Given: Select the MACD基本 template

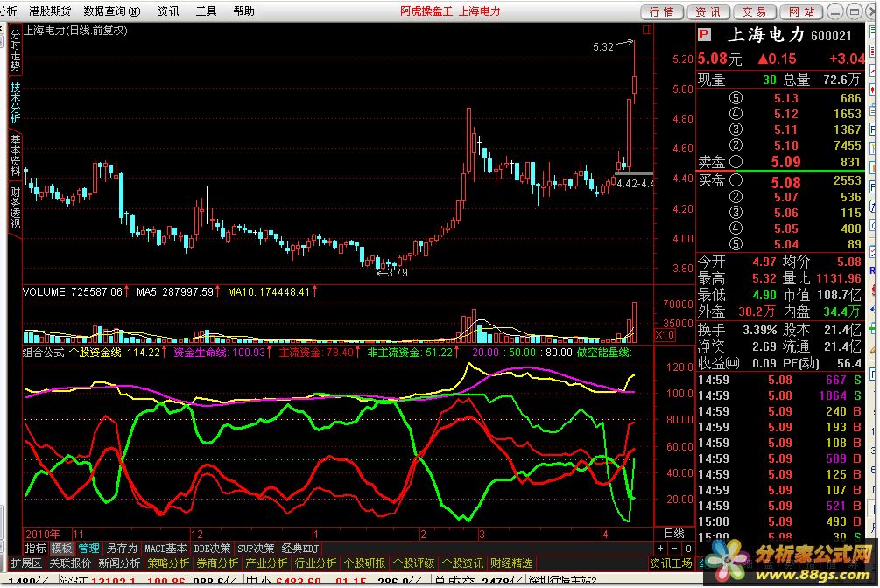Looking at the screenshot, I should 165,548.
